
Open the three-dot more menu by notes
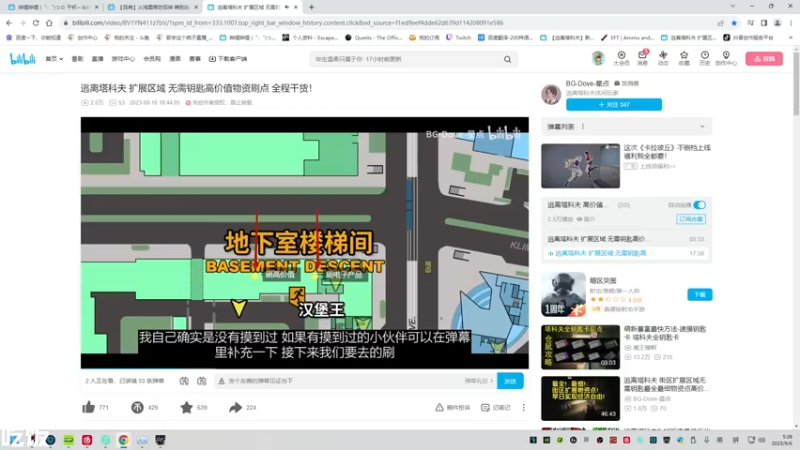click(x=523, y=407)
